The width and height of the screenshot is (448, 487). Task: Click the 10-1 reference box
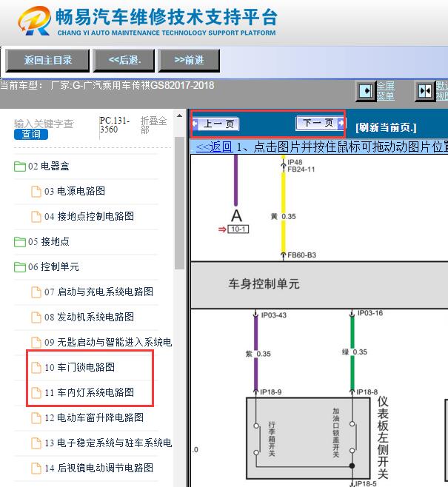click(x=238, y=229)
